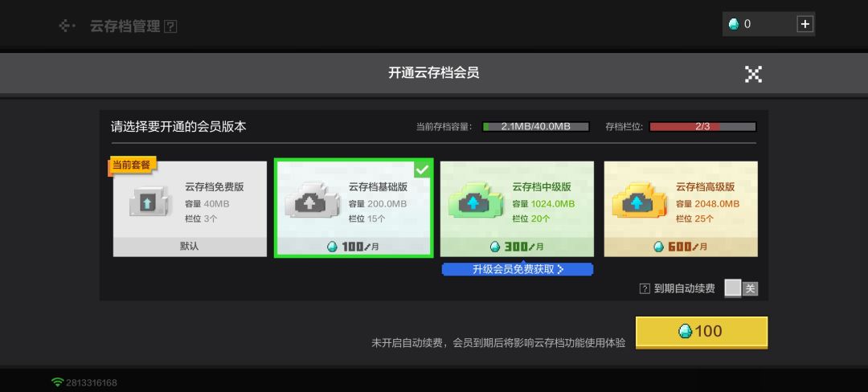Add diamonds with the plus button
This screenshot has height=392, width=868.
805,24
